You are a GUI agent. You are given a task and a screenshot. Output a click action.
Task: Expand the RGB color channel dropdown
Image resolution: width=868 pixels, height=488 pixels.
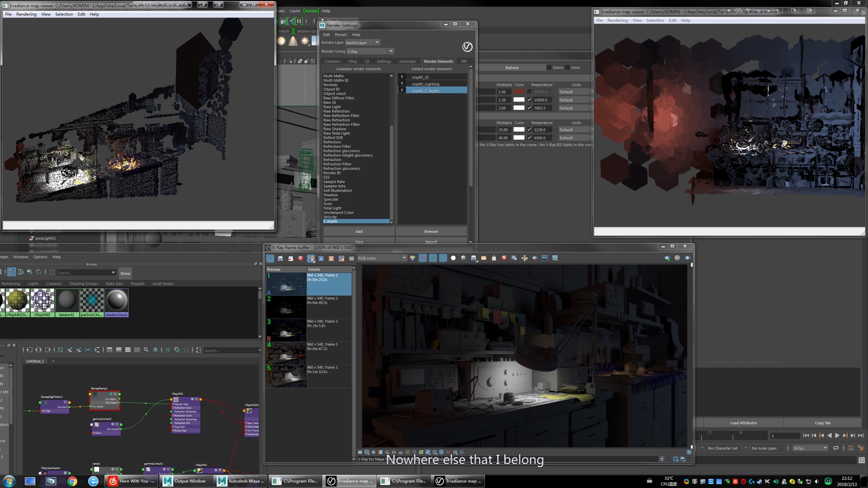click(x=382, y=258)
